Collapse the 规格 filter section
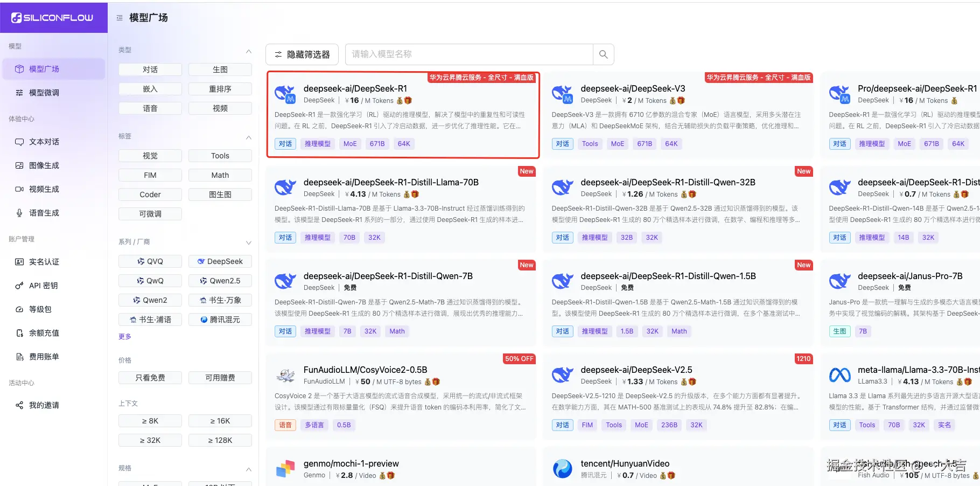The width and height of the screenshot is (980, 486). 249,469
